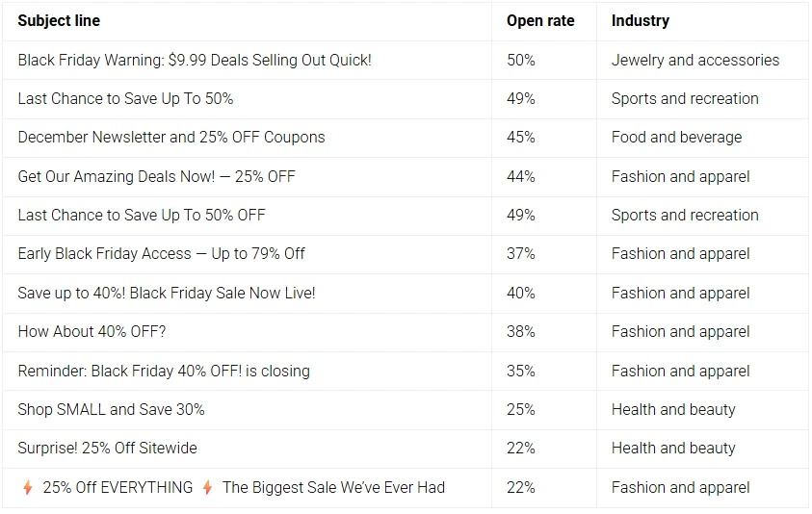Click the "Shop SMALL and Save 30%" row
This screenshot has height=514, width=812.
click(111, 409)
